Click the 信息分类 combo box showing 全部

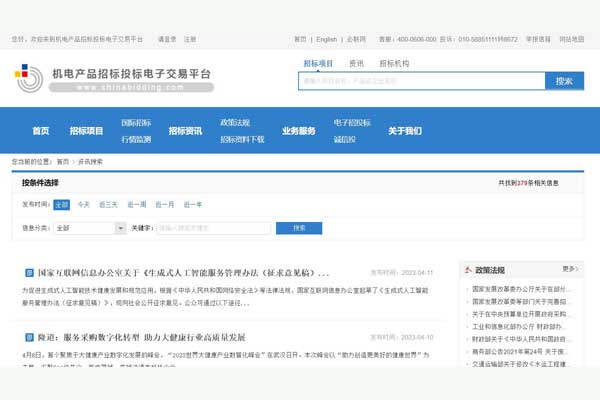(x=90, y=228)
